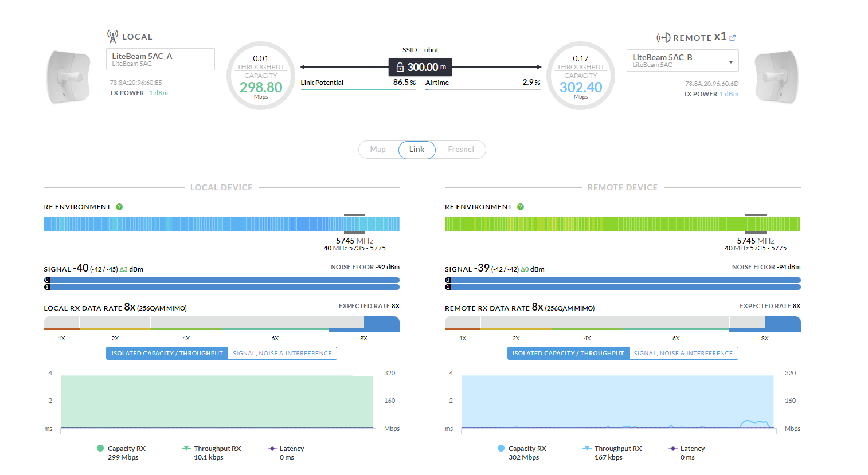Click local RF Environment help icon
Screen dimensions: 868x475
119,207
